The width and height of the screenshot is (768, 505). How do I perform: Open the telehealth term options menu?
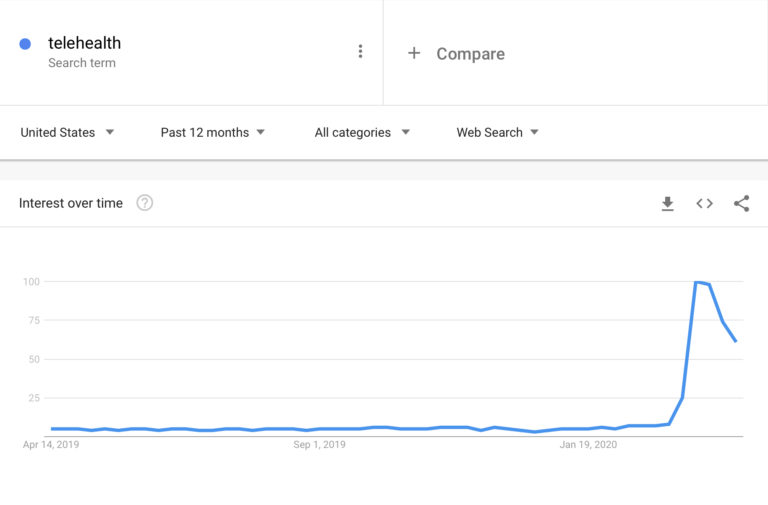coord(360,52)
